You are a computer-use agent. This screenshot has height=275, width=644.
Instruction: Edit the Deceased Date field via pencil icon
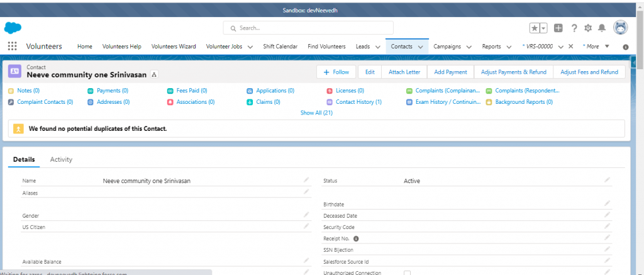(607, 214)
